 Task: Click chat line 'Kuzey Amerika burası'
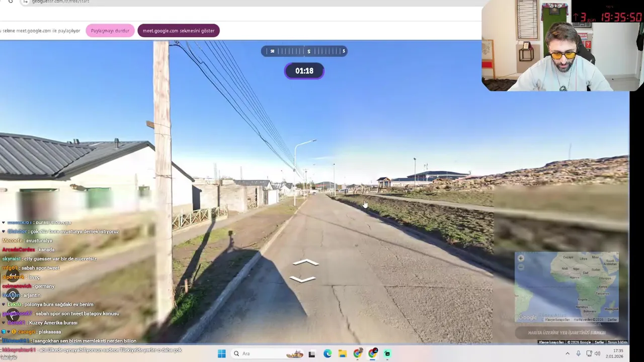point(53,323)
